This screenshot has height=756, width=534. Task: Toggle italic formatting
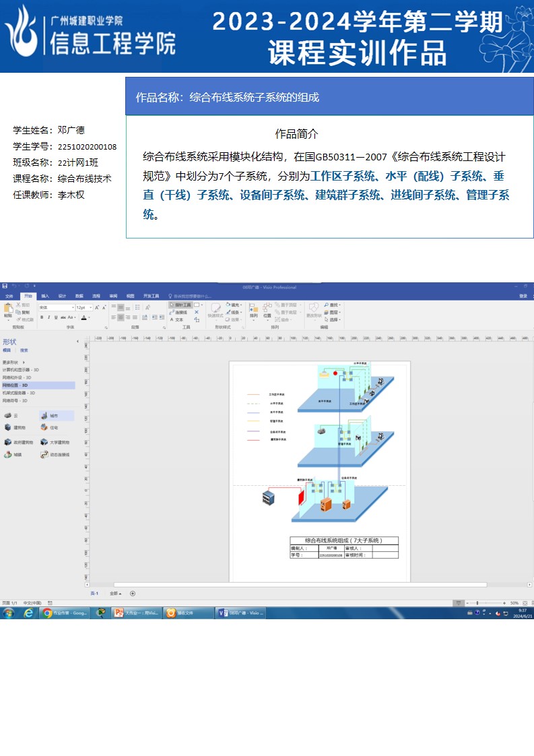[48, 317]
